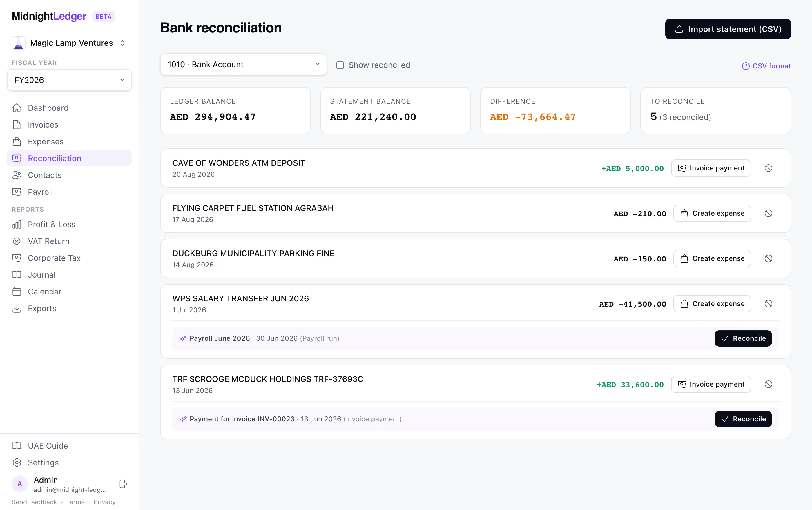The image size is (812, 510).
Task: Reconcile payment for invoice INV-00023
Action: pyautogui.click(x=743, y=419)
